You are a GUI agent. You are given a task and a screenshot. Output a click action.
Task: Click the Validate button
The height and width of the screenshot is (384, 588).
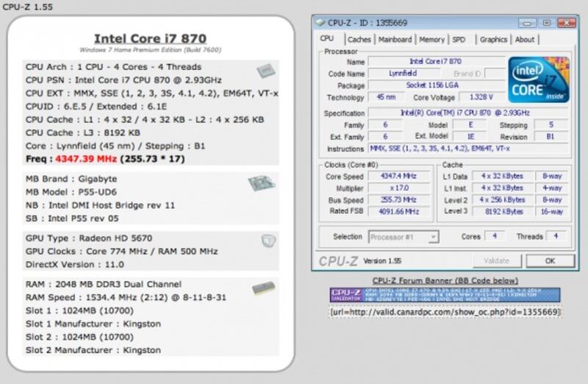497,261
